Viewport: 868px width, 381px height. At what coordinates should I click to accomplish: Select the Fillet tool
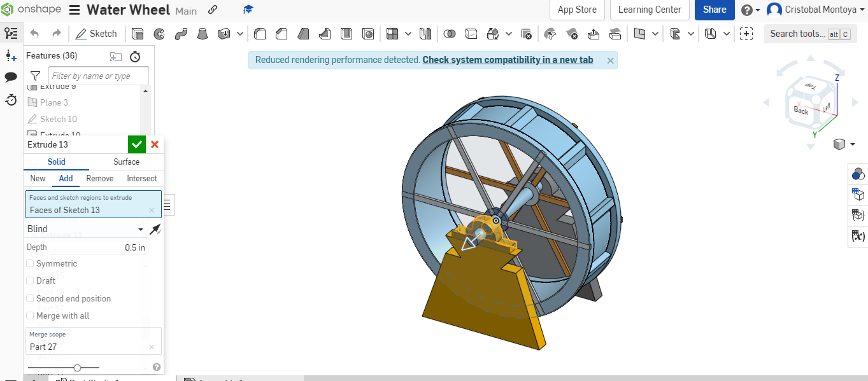[260, 34]
